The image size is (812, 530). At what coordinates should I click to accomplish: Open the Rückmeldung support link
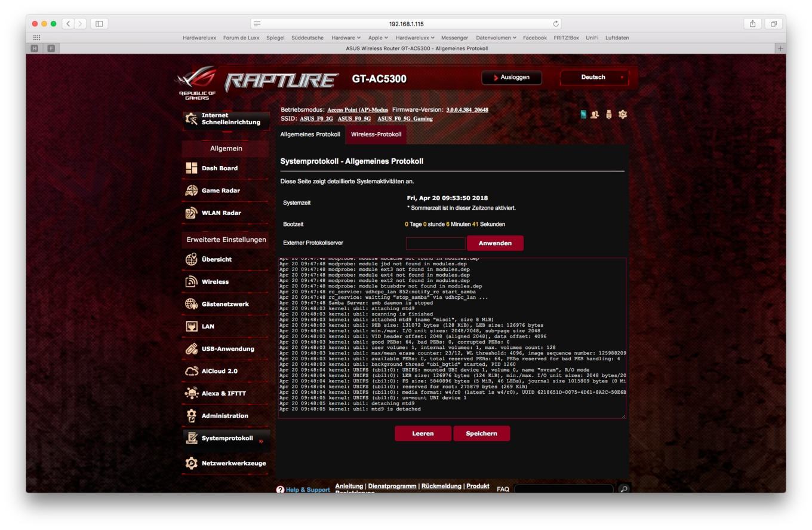(x=441, y=486)
